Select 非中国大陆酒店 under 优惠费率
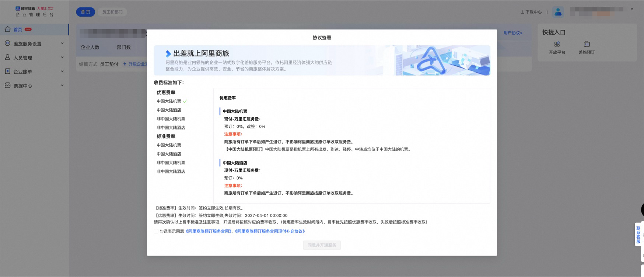The height and width of the screenshot is (277, 644). 171,128
